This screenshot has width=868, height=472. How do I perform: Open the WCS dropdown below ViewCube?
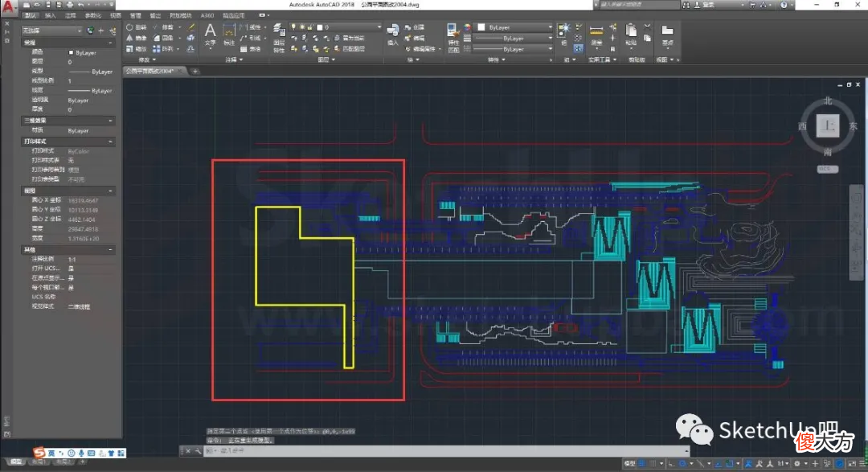[828, 169]
